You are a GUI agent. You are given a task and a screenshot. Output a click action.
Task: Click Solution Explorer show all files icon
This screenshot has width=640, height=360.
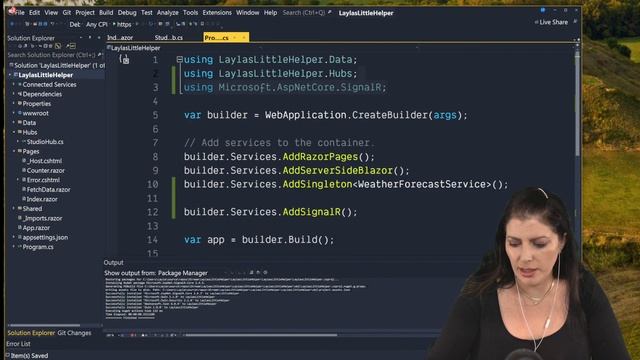[x=51, y=46]
